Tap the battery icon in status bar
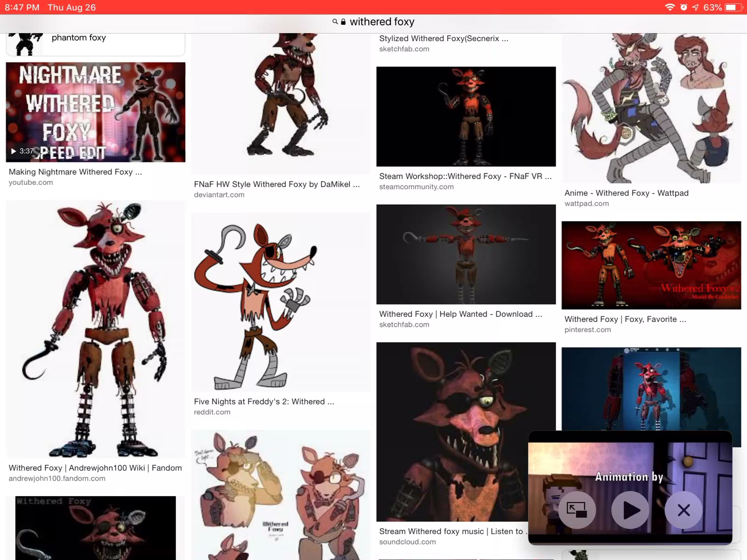747x560 pixels. [x=733, y=7]
